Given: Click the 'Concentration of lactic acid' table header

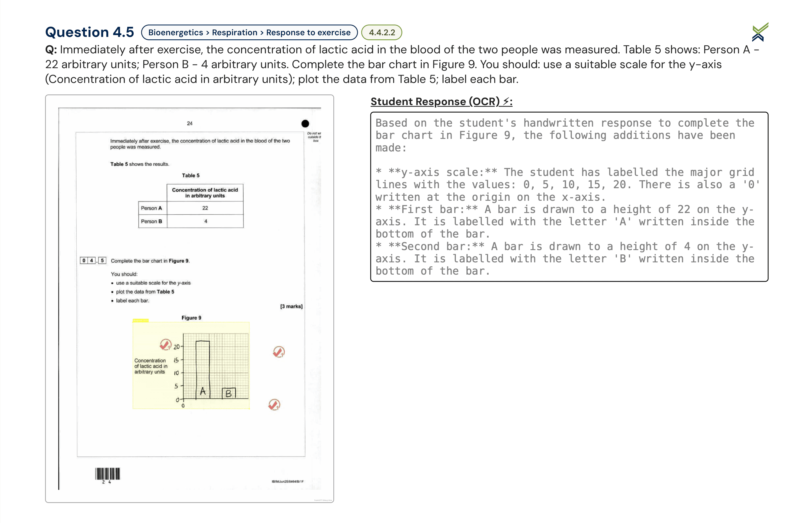Looking at the screenshot, I should (x=205, y=192).
